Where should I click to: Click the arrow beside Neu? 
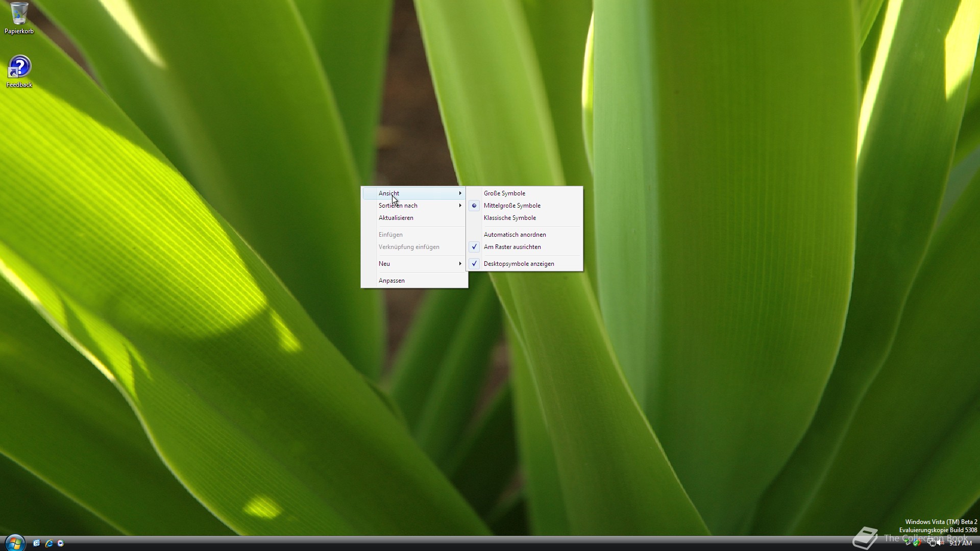pyautogui.click(x=460, y=264)
